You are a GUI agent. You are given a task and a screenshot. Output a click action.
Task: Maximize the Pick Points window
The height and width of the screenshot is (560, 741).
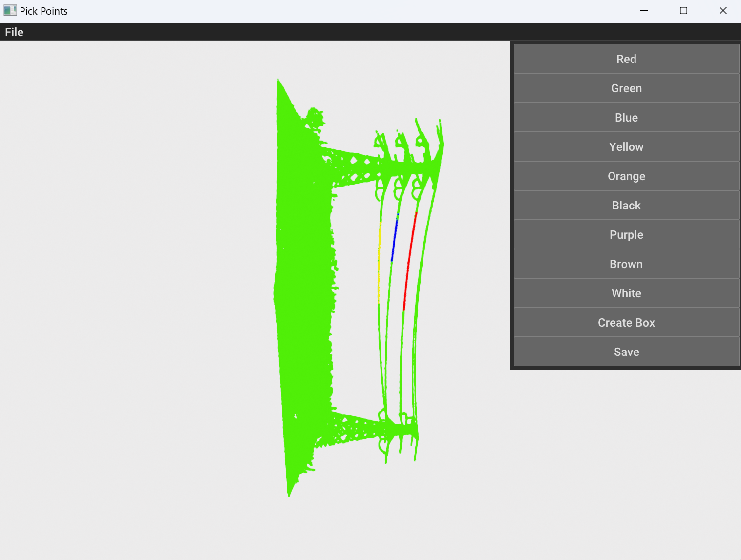click(683, 11)
